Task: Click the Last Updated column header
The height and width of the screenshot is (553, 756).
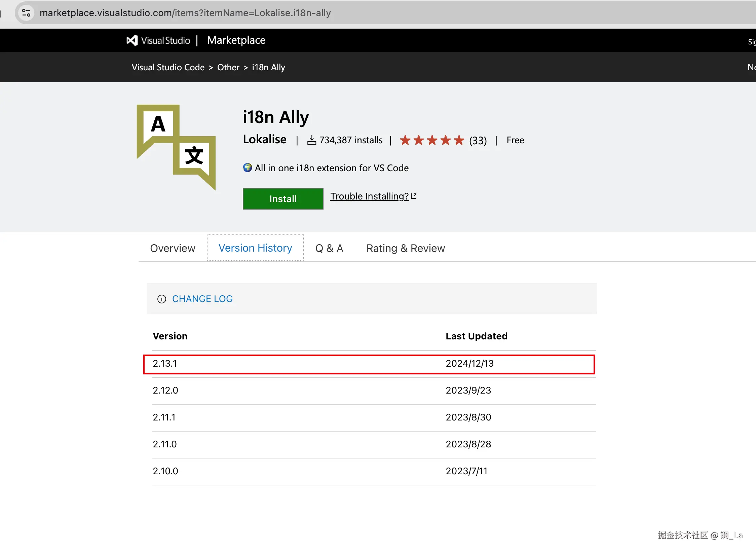Action: coord(477,336)
